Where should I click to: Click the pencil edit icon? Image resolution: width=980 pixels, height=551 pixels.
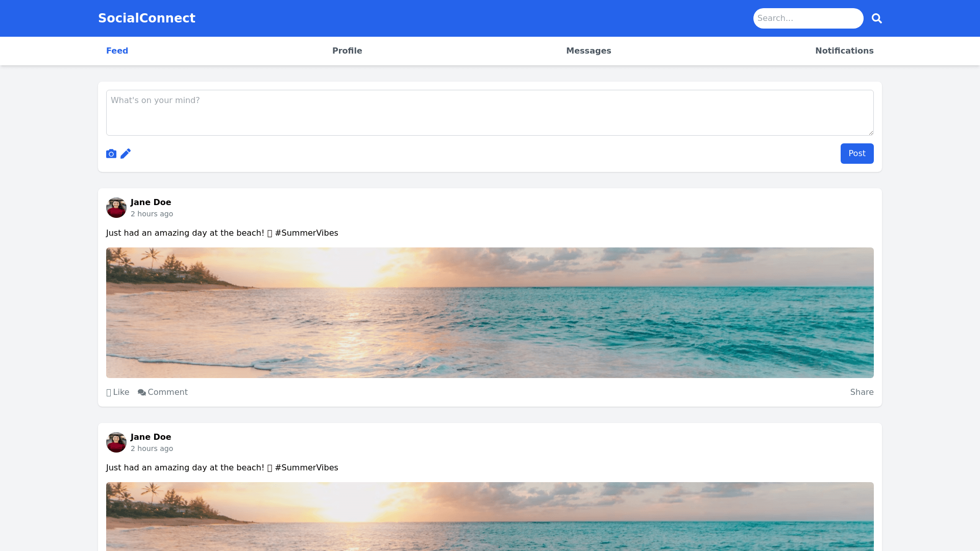126,154
